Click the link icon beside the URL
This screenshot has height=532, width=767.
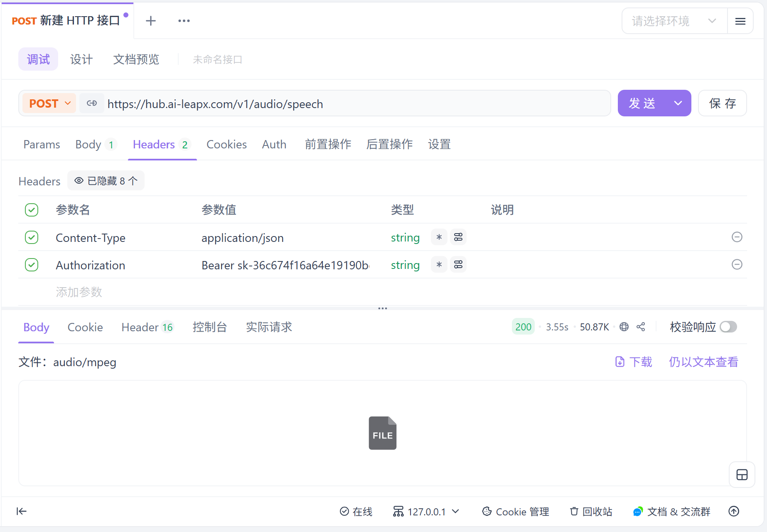(92, 103)
